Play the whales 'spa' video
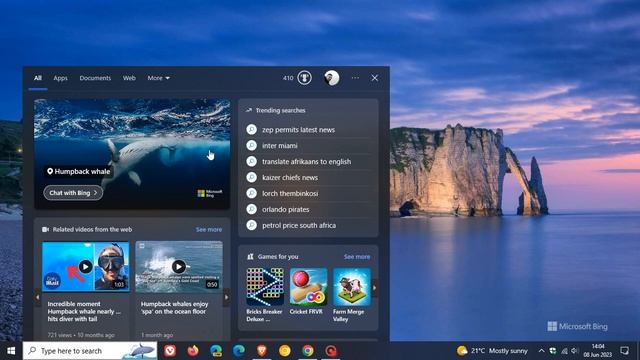 click(x=179, y=267)
